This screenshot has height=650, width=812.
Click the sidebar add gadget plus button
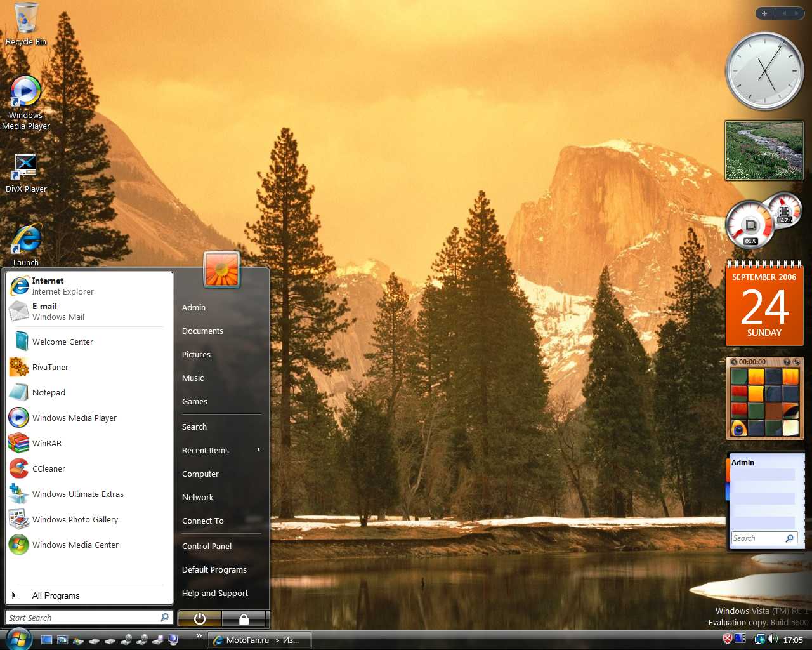(764, 13)
